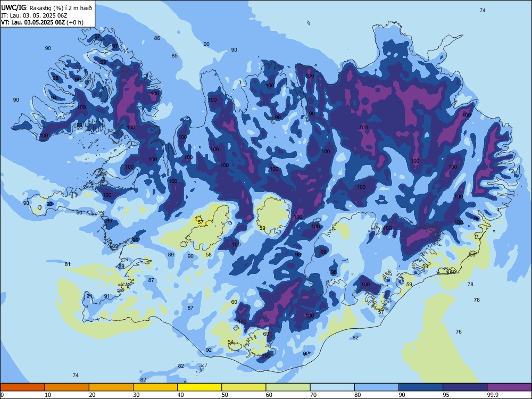Choose the light blue 80–90 legend swatch

click(x=377, y=387)
